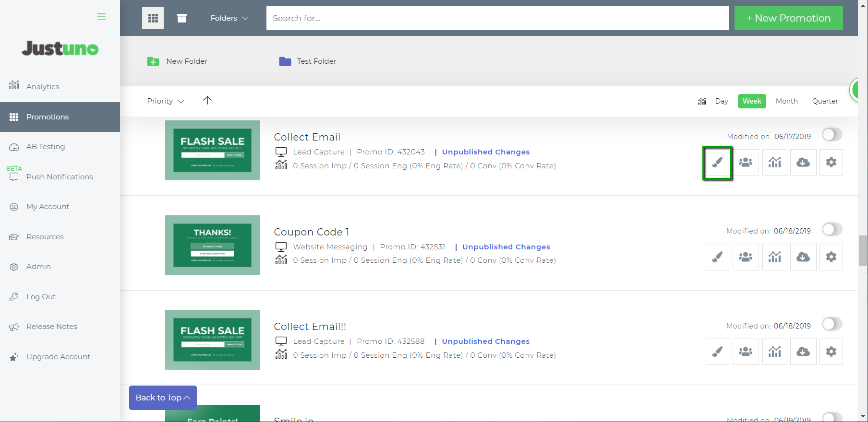The width and height of the screenshot is (868, 422).
Task: Switch to grid view icon in top bar
Action: pos(153,18)
